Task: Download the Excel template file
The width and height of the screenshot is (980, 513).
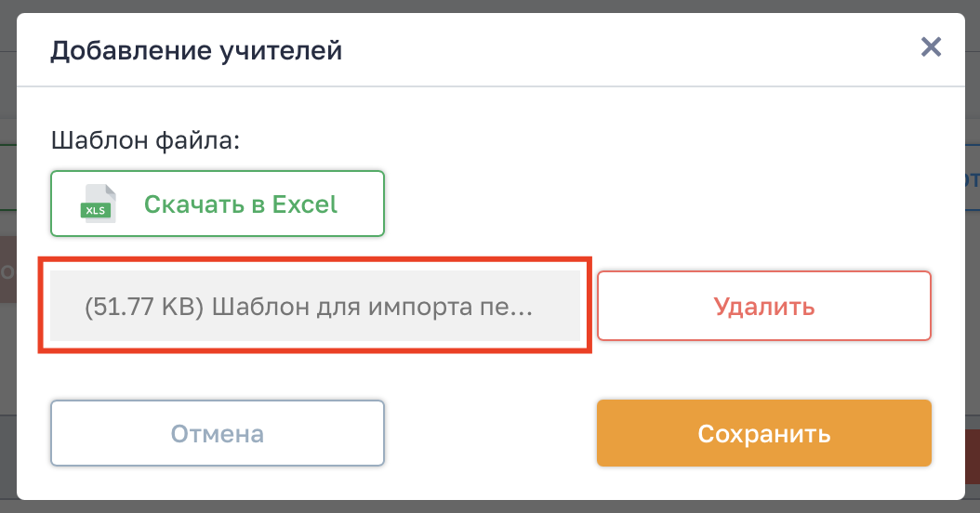Action: [217, 204]
